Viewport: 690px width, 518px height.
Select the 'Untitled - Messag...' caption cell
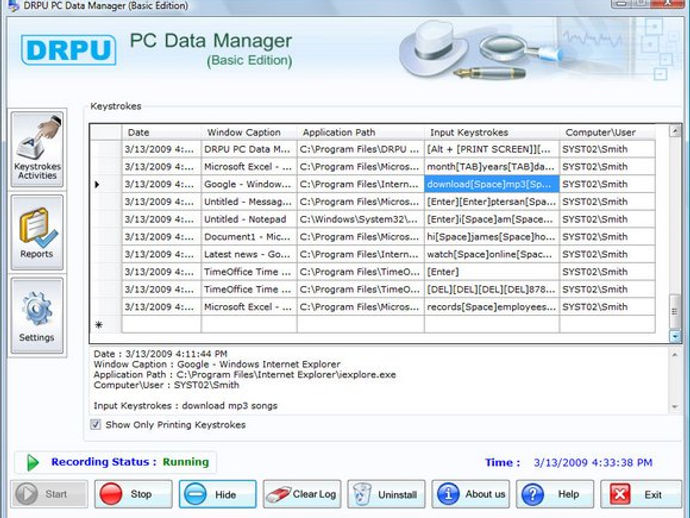click(x=249, y=202)
